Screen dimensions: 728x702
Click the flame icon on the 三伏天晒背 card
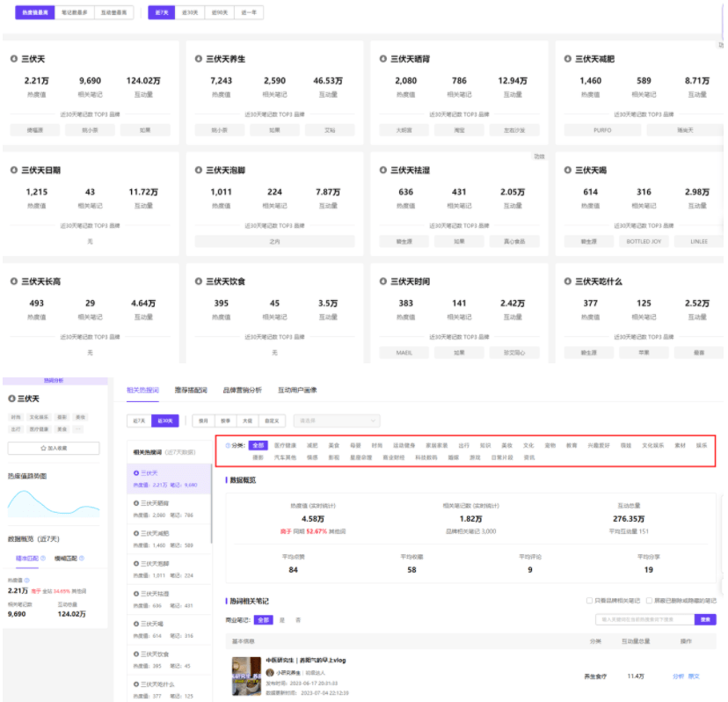click(x=383, y=59)
